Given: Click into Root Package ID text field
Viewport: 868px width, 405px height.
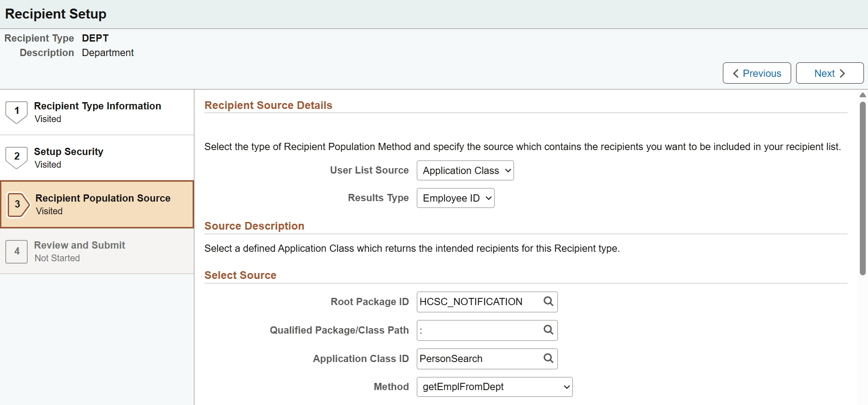Looking at the screenshot, I should [478, 302].
